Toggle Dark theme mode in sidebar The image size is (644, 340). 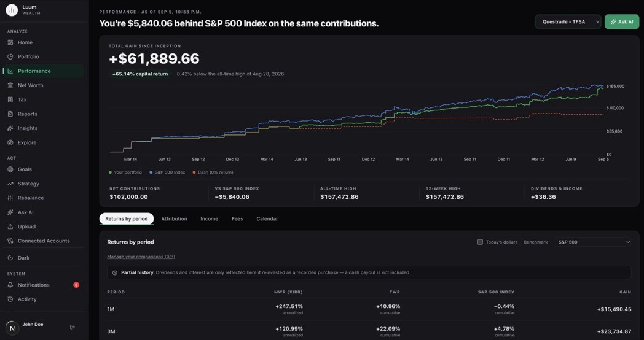(44, 258)
